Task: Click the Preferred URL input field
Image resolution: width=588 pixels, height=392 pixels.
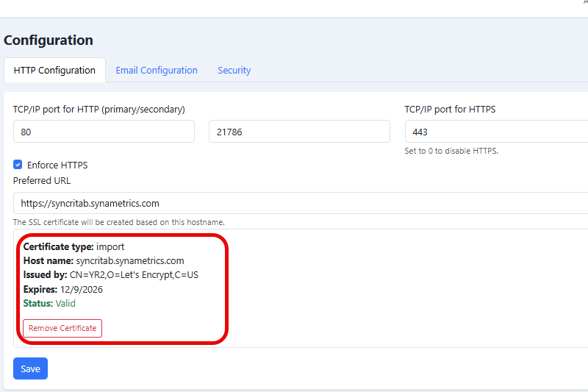Action: [x=301, y=203]
